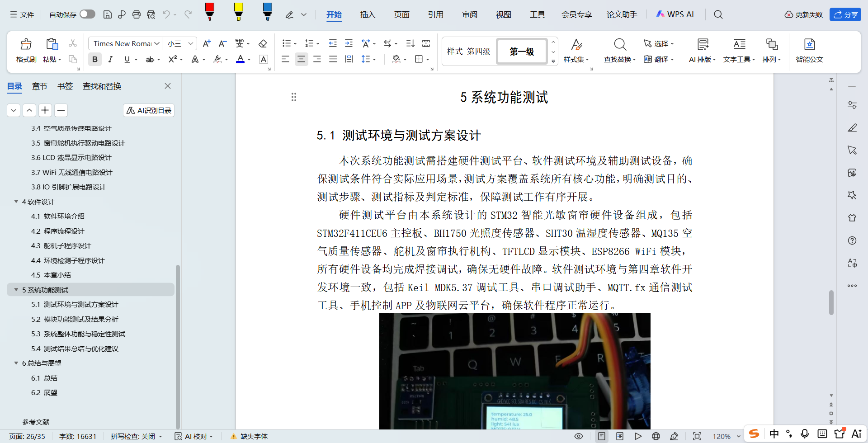Click the 更新失败 status button
Image resolution: width=868 pixels, height=443 pixels.
804,14
